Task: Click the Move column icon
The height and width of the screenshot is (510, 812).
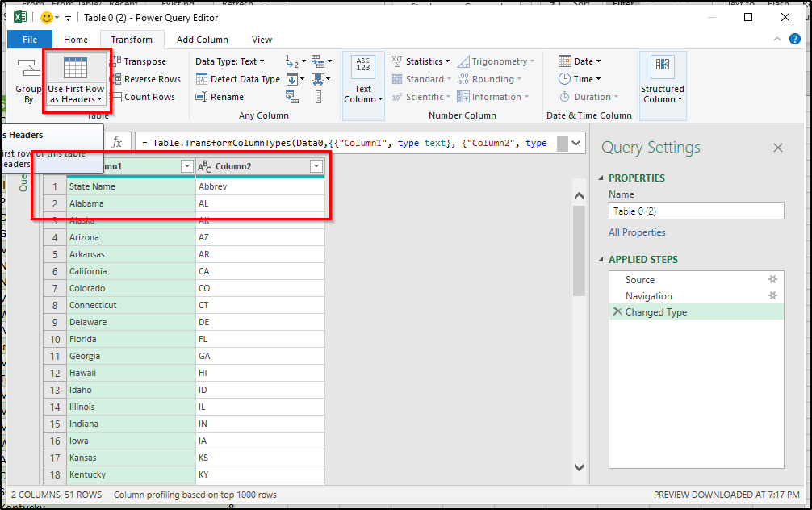Action: pyautogui.click(x=318, y=79)
